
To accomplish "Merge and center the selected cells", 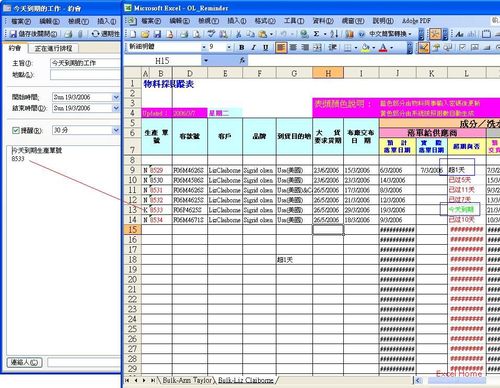I will [317, 48].
